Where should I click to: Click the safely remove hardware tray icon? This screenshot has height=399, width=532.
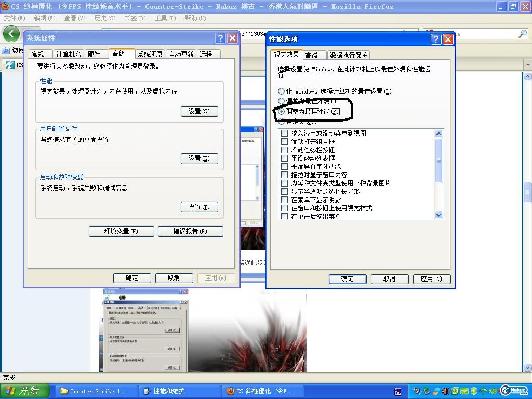(x=427, y=392)
